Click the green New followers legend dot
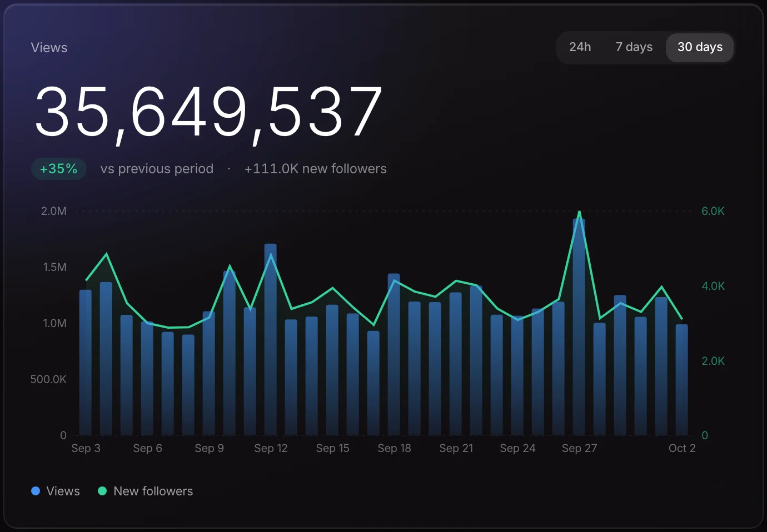This screenshot has height=532, width=767. [102, 491]
